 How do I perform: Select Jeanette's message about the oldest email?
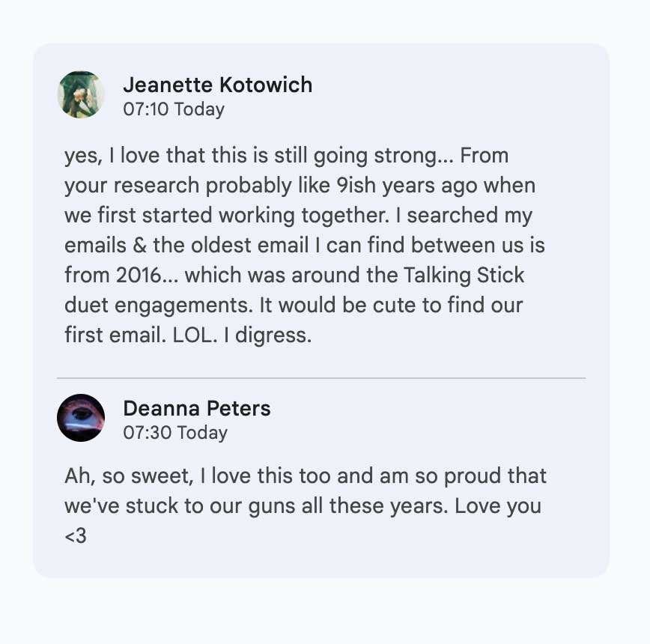click(x=305, y=246)
